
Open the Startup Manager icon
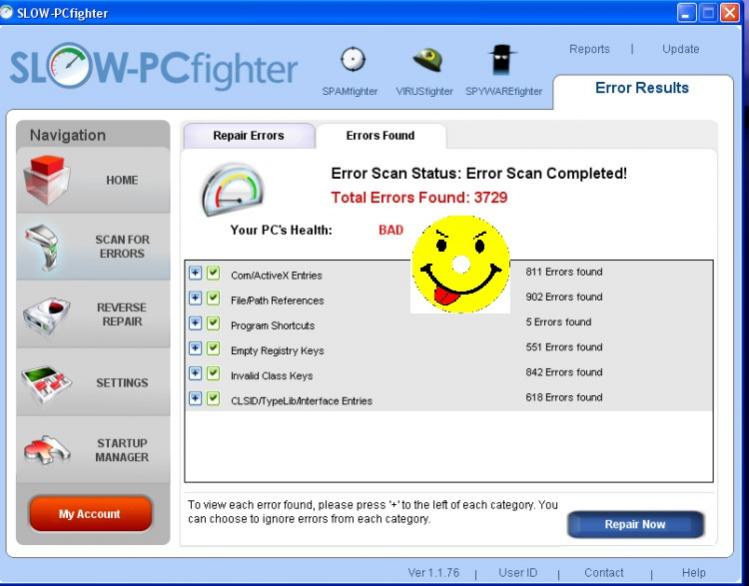pos(47,450)
